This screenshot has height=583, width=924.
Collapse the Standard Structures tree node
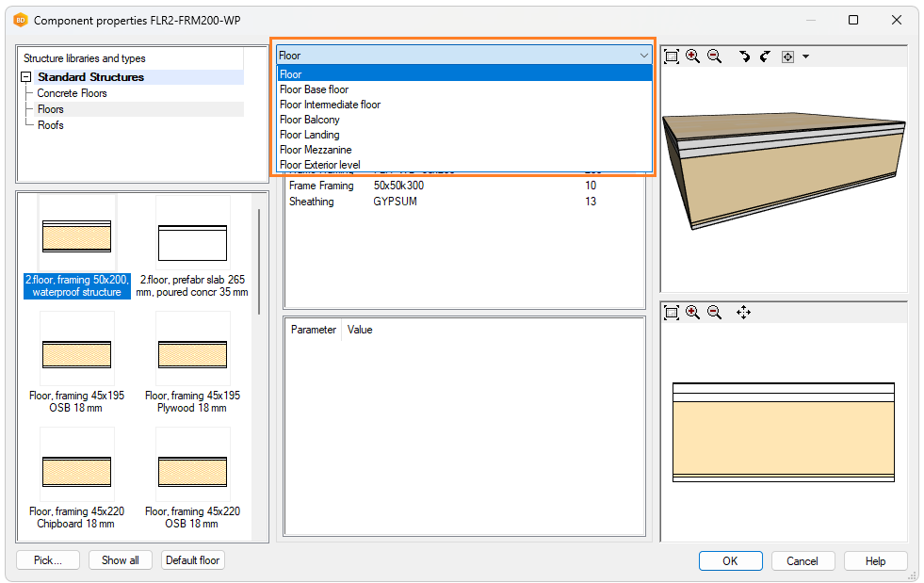point(26,77)
